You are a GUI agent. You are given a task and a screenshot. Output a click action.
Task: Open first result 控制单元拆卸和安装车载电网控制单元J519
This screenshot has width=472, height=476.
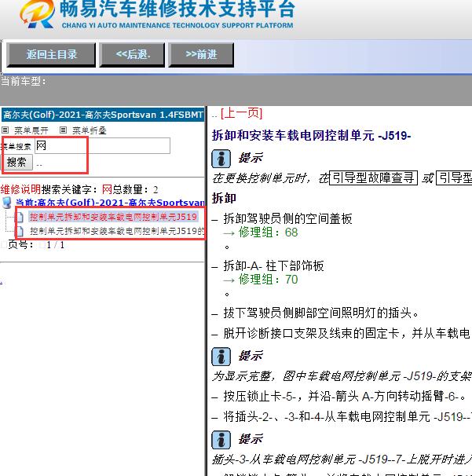click(x=113, y=217)
